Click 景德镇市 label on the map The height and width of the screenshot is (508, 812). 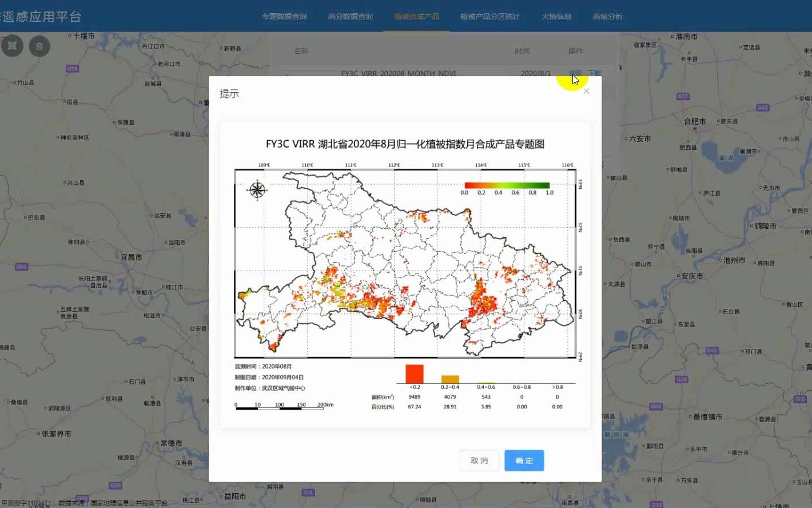[x=708, y=417]
